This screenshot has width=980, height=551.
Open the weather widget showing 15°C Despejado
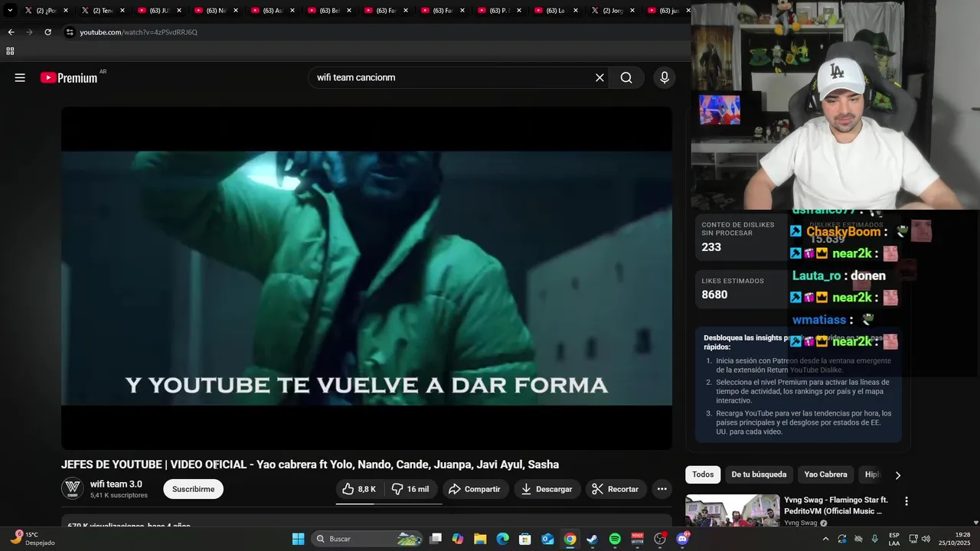click(32, 539)
